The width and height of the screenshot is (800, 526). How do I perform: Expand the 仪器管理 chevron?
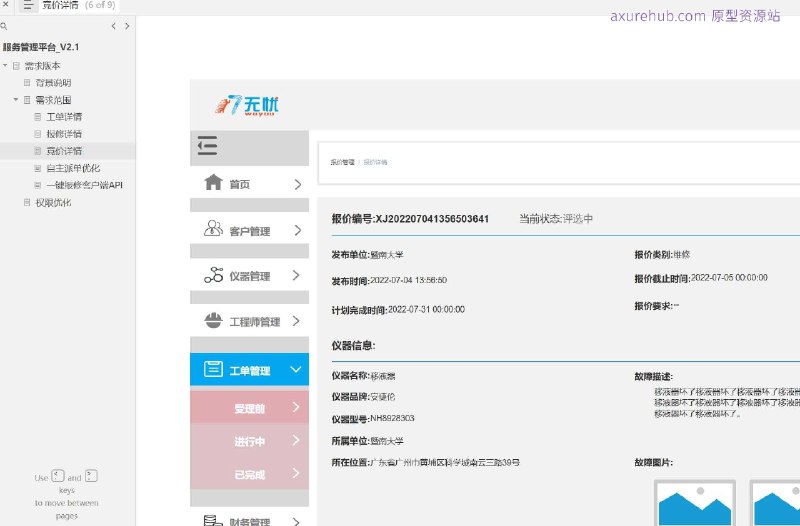296,275
